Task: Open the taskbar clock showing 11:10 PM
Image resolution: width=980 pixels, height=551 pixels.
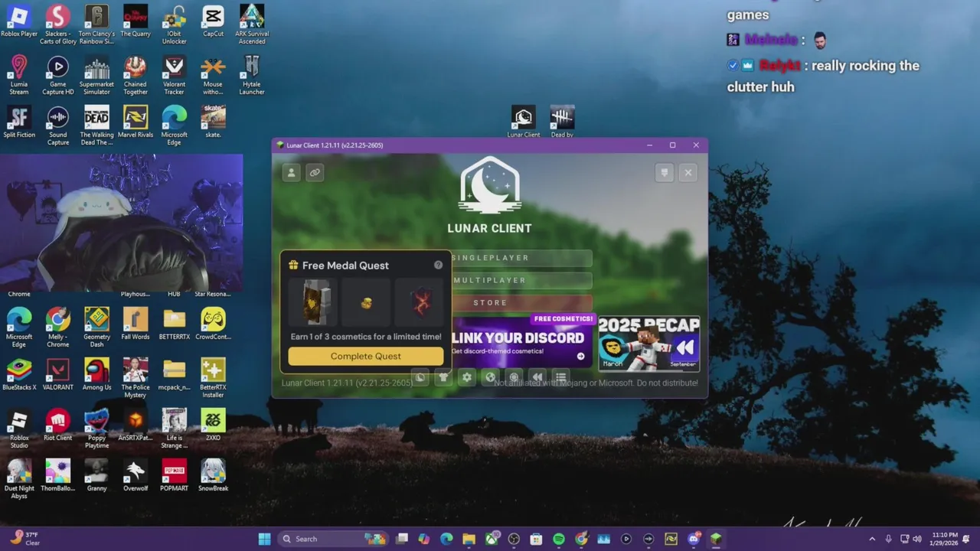Action: tap(945, 539)
